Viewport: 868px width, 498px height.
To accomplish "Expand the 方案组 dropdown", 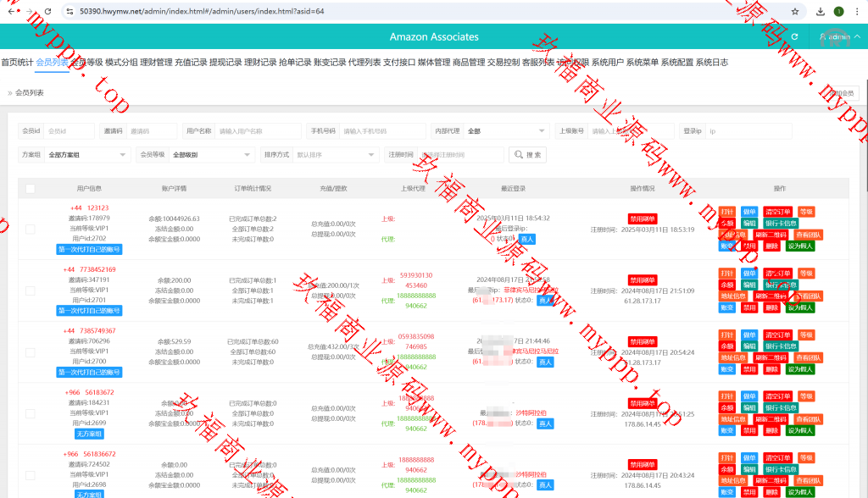I will 87,155.
